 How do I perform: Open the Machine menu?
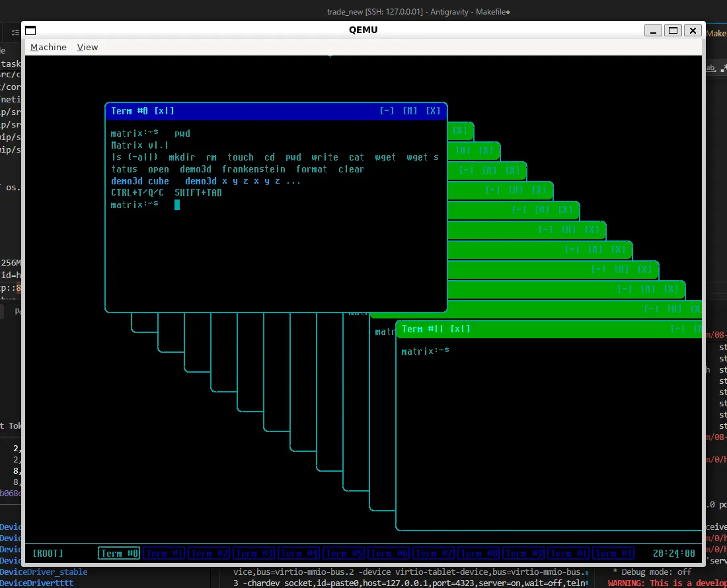click(x=48, y=48)
